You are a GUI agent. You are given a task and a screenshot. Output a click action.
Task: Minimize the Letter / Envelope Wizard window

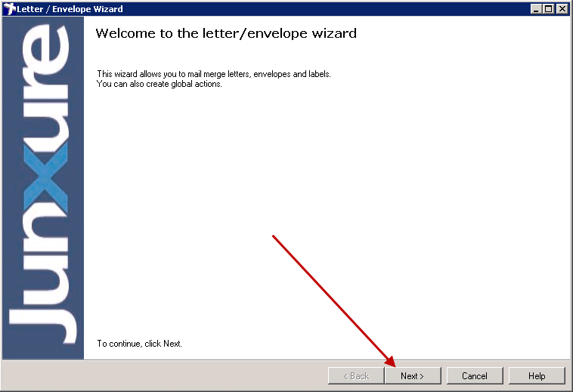[x=536, y=9]
